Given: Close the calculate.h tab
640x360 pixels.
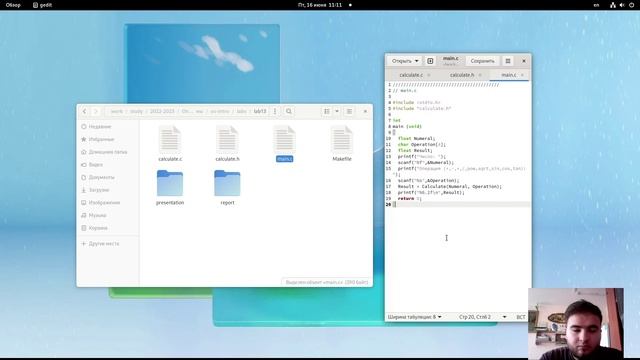Looking at the screenshot, I should 480,75.
